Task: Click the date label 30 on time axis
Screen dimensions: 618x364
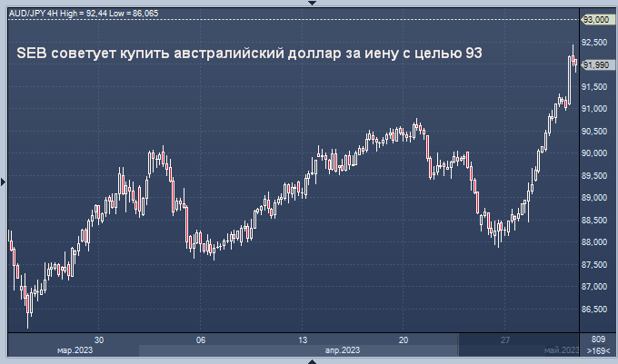Action: pyautogui.click(x=100, y=339)
